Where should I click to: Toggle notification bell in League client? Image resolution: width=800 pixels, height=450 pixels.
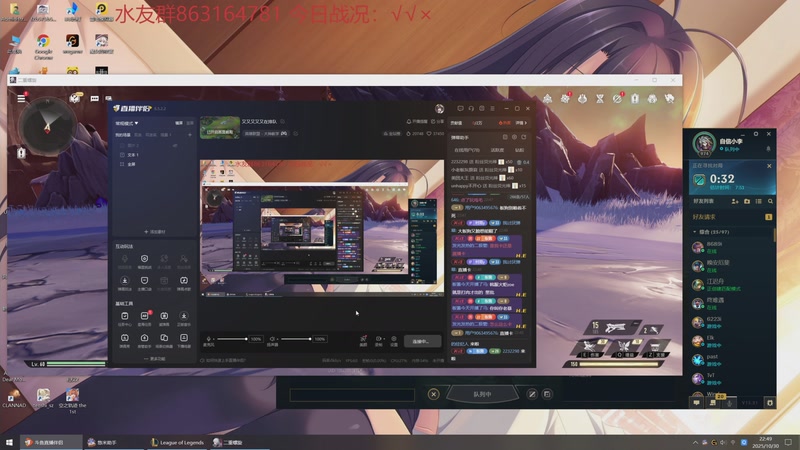click(x=768, y=149)
